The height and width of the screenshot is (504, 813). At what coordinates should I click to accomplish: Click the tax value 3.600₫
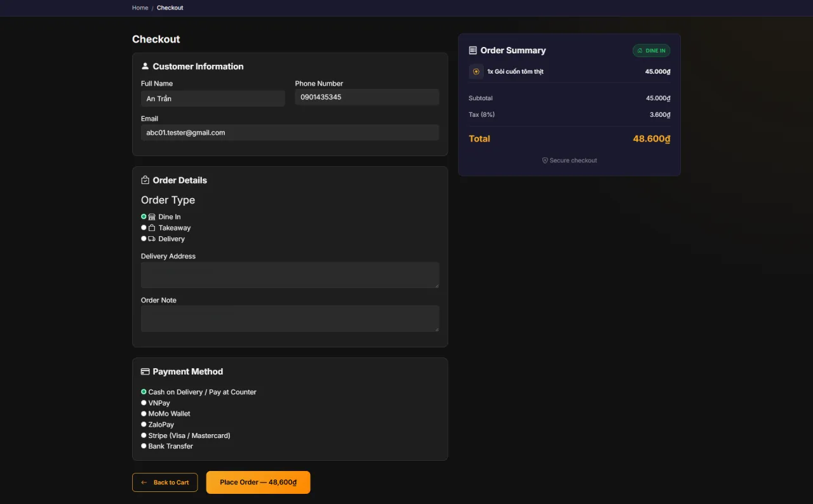[x=660, y=115]
